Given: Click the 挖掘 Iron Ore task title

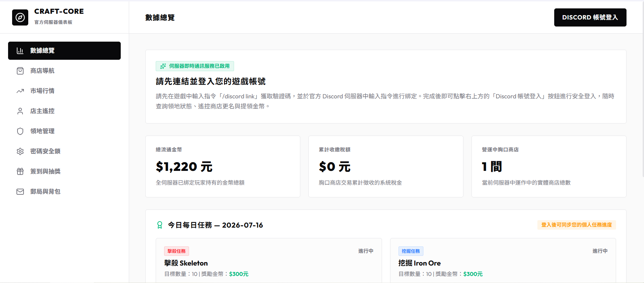Looking at the screenshot, I should [419, 263].
